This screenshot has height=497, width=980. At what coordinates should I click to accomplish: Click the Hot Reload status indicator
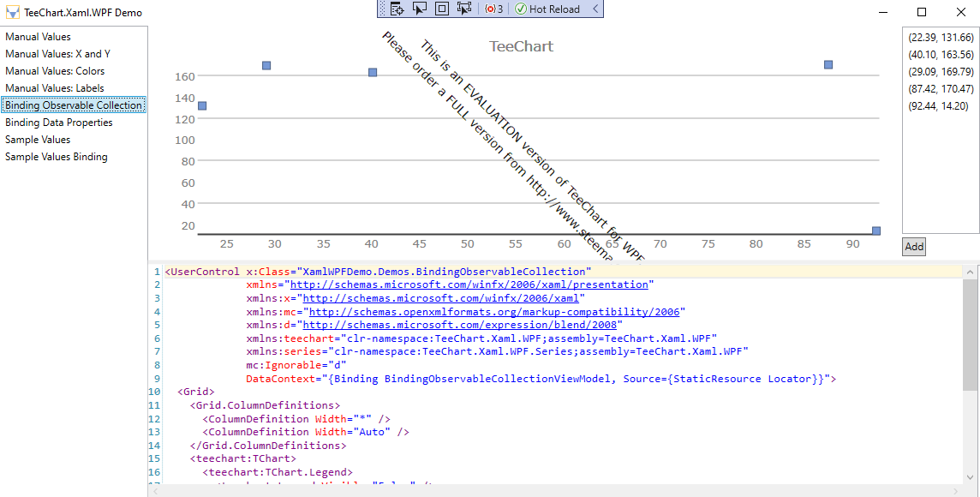tap(547, 9)
